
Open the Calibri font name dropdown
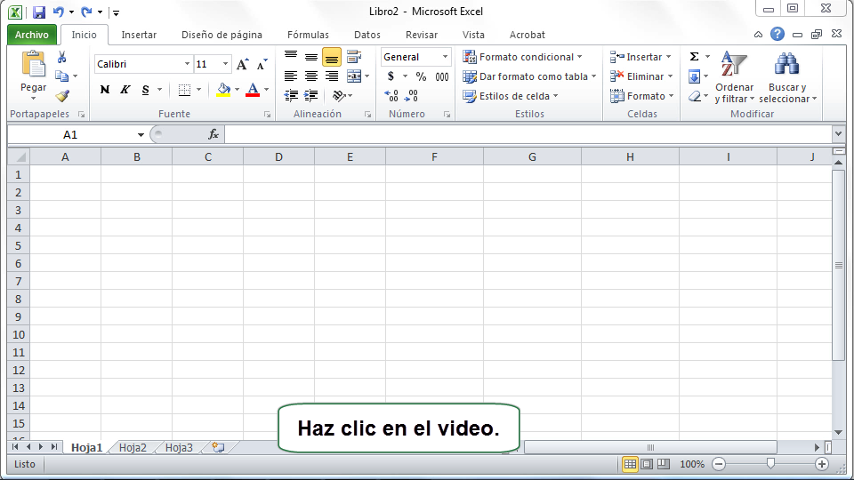click(187, 64)
